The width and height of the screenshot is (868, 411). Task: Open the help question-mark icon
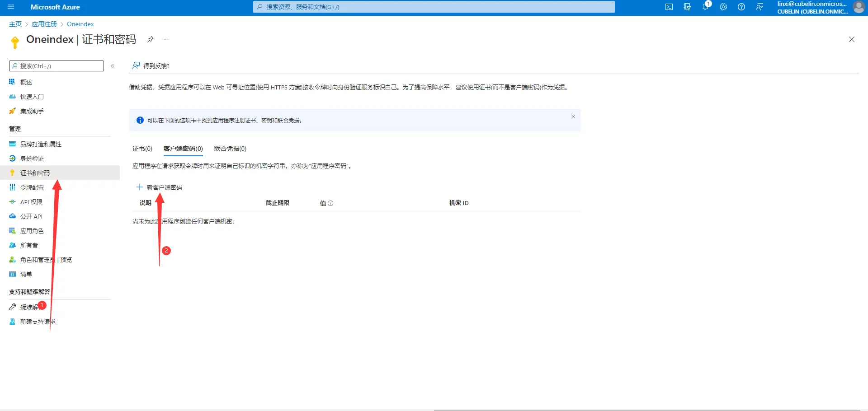point(741,7)
